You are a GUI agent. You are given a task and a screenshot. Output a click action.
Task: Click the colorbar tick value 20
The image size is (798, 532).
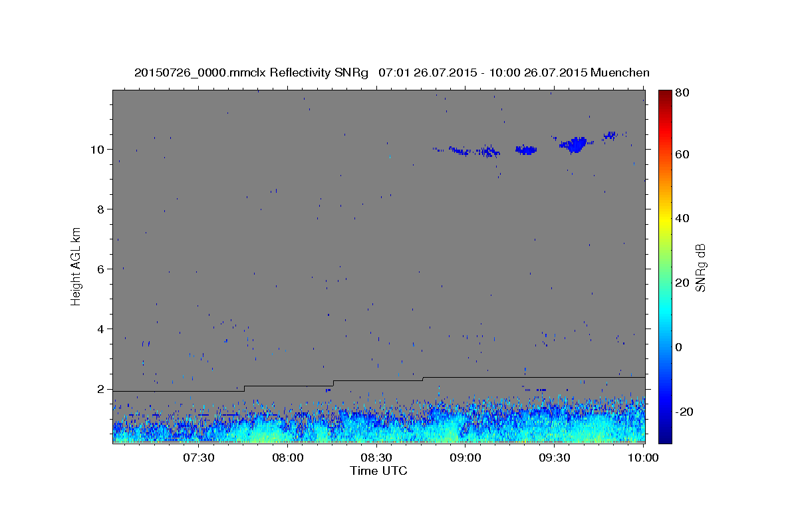[x=683, y=283]
